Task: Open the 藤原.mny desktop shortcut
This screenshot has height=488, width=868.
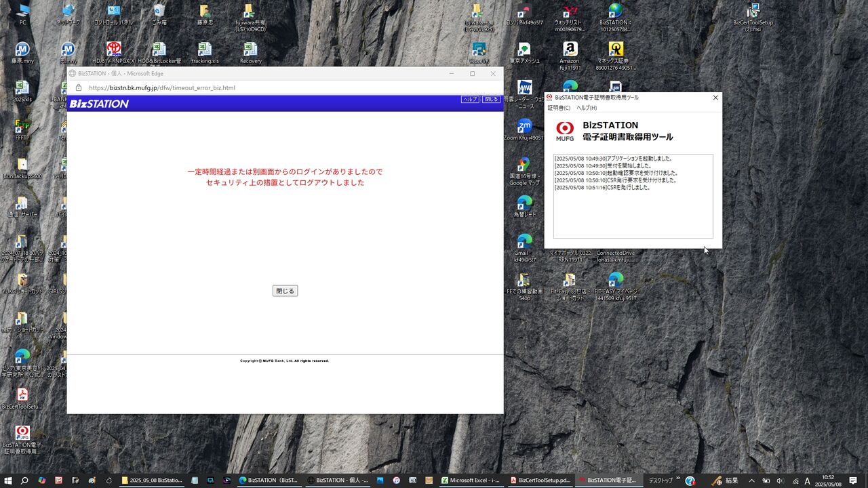Action: [22, 53]
